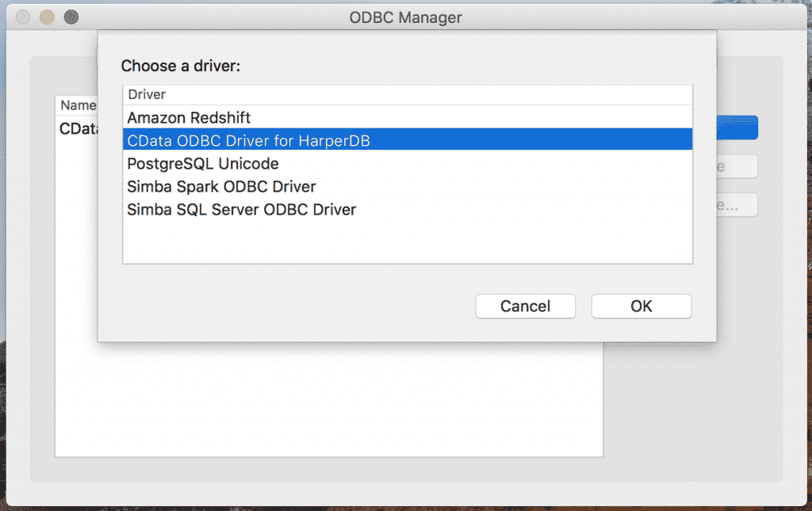This screenshot has height=511, width=812.
Task: Choose Simba SQL Server ODBC Driver
Action: tap(241, 210)
